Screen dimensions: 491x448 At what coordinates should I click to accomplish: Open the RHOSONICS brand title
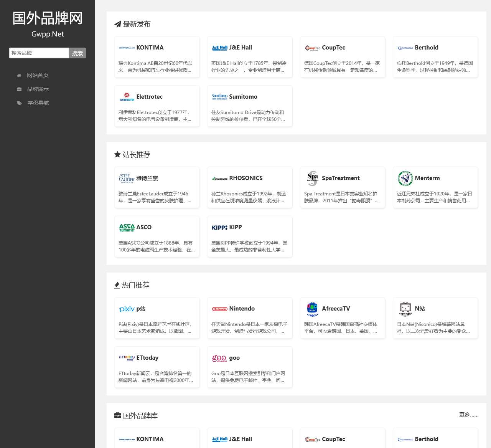click(246, 178)
